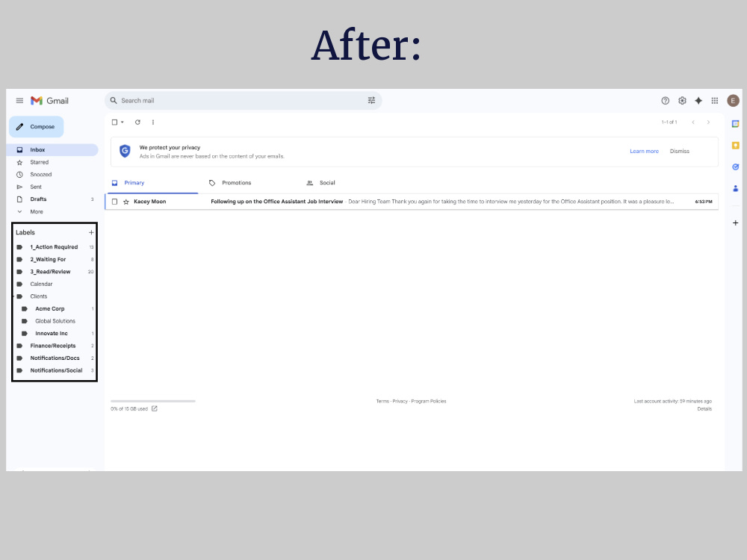Refresh the inbox
The image size is (747, 560).
point(137,122)
